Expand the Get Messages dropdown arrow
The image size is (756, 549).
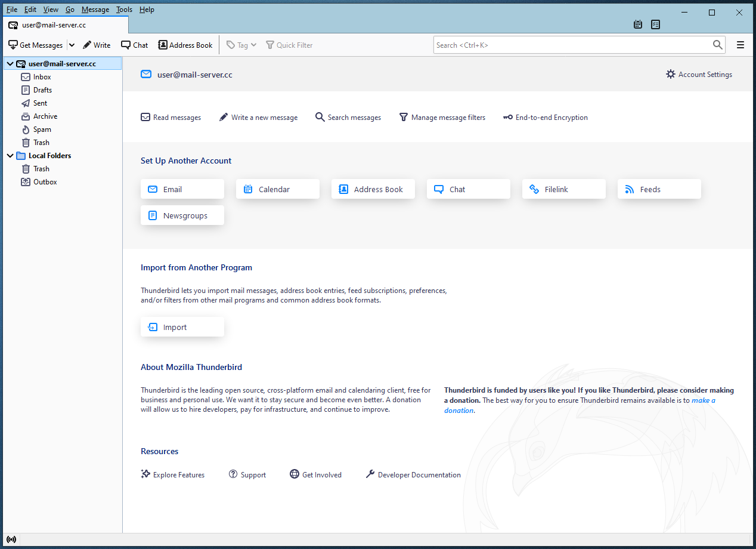point(72,45)
